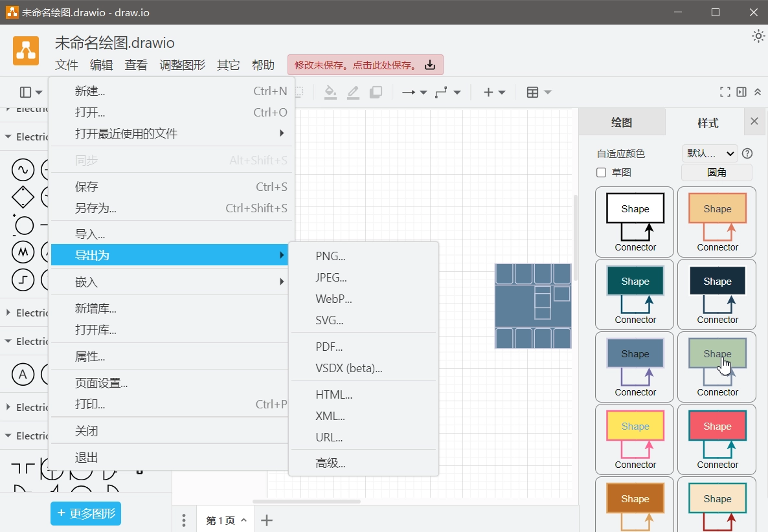The image size is (768, 532).
Task: Select the pulse source circle symbol
Action: coord(23,280)
